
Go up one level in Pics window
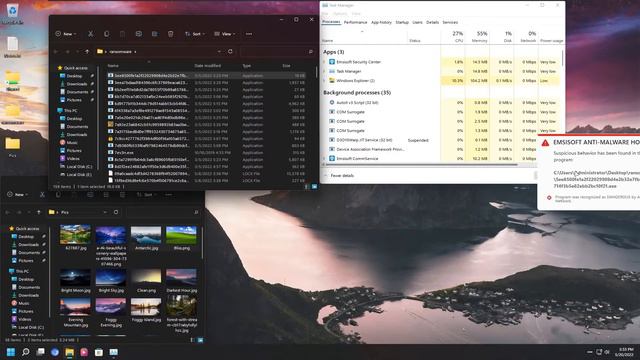(x=38, y=212)
